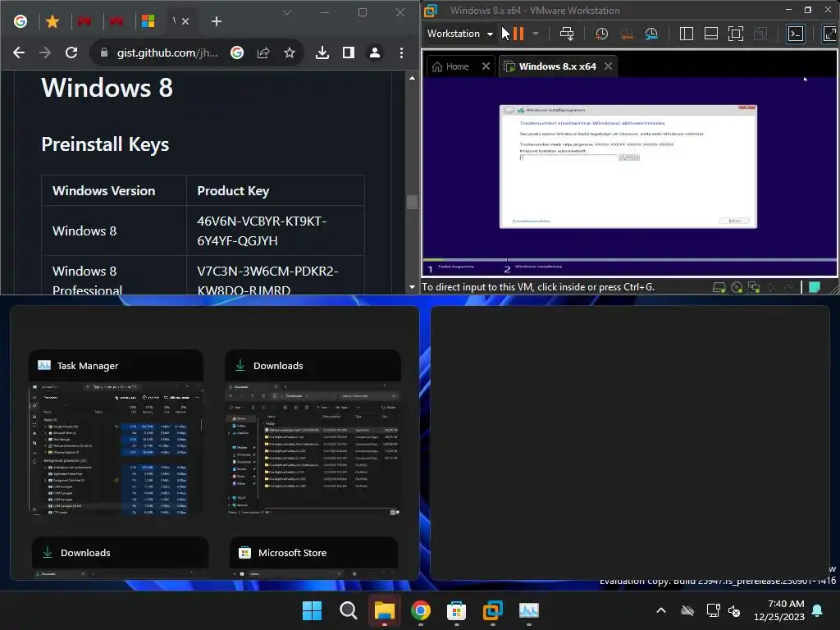840x630 pixels.
Task: Open File Explorer from the taskbar
Action: 384,610
